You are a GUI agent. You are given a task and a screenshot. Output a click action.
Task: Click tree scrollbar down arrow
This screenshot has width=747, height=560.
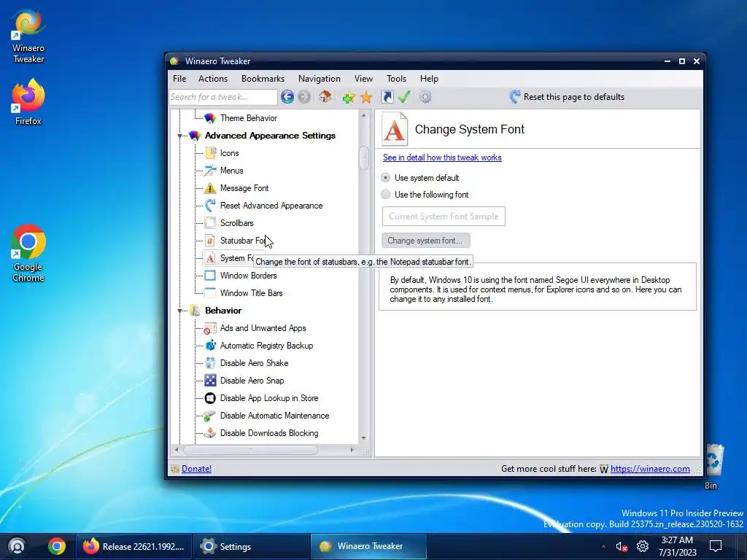(x=364, y=438)
